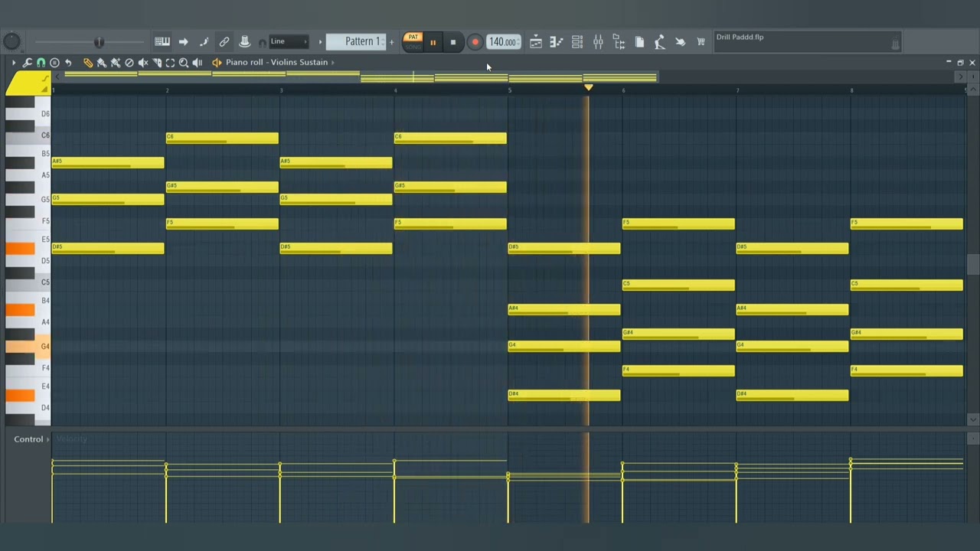The height and width of the screenshot is (551, 980).
Task: Stop playback
Action: [x=452, y=43]
